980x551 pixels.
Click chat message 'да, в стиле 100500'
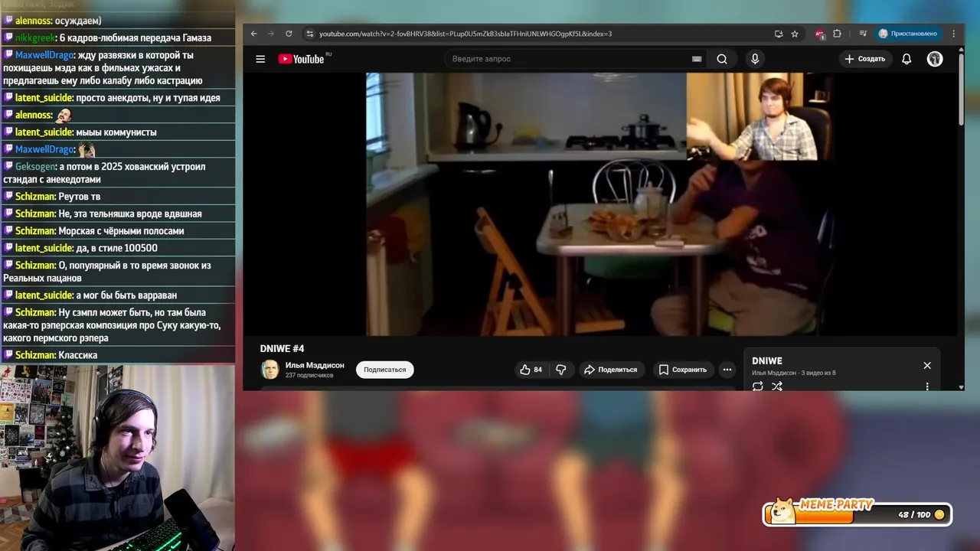coord(117,248)
